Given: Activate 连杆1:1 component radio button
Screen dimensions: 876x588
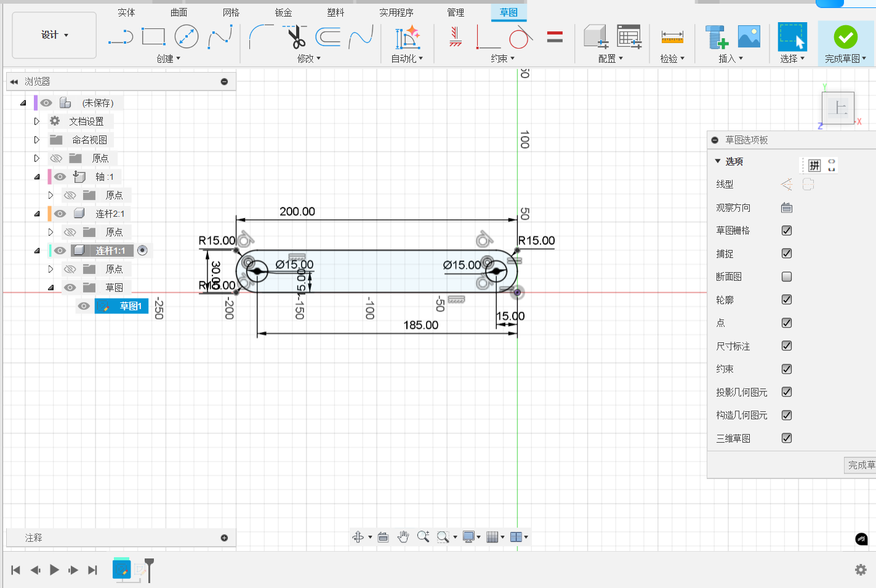Looking at the screenshot, I should click(142, 250).
